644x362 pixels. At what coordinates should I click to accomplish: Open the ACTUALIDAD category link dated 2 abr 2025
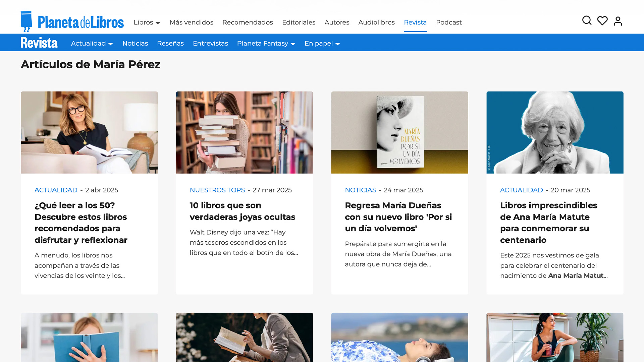tap(56, 190)
